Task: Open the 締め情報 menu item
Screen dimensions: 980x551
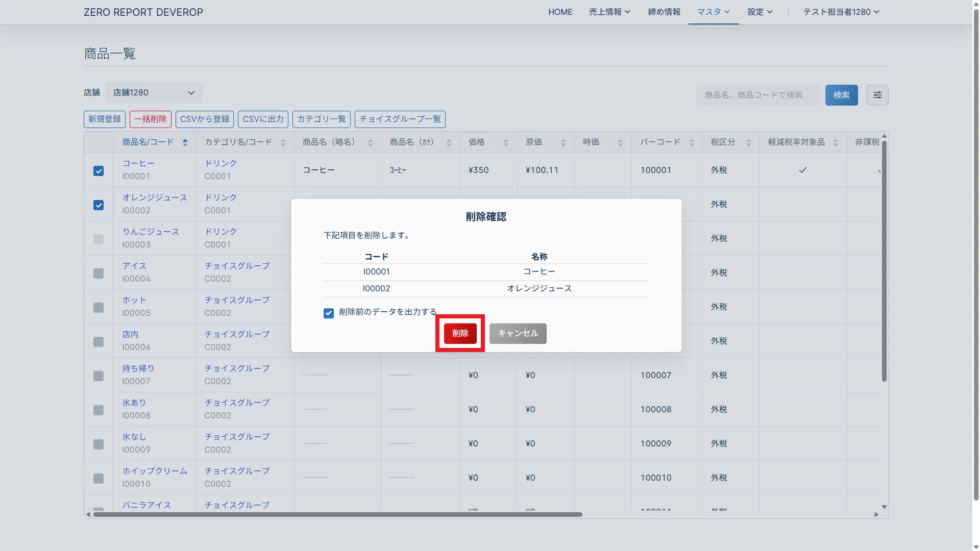Action: [664, 12]
